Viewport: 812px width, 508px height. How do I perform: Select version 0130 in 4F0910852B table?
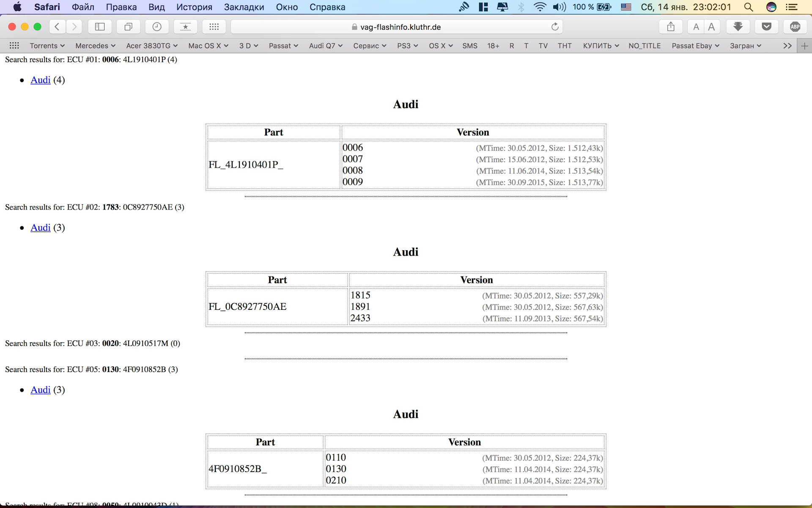coord(336,469)
